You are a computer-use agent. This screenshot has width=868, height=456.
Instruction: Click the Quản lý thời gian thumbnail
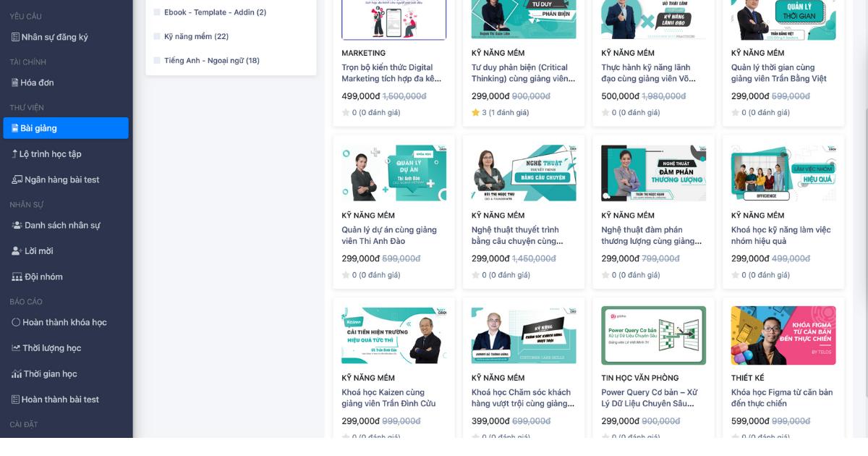(x=783, y=20)
